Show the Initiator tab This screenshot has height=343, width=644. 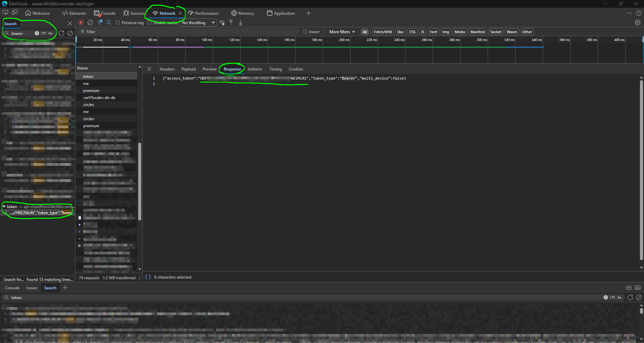coord(255,69)
